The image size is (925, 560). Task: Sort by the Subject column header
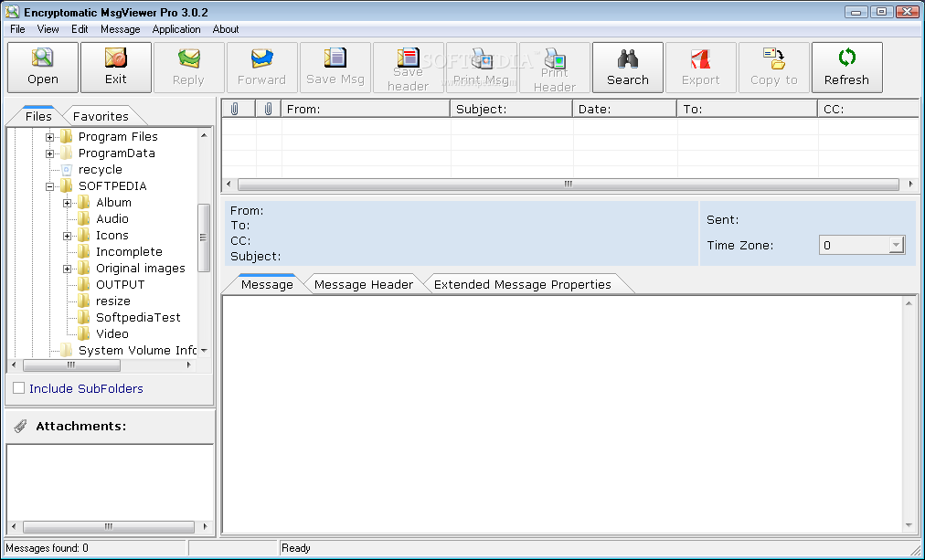point(512,109)
